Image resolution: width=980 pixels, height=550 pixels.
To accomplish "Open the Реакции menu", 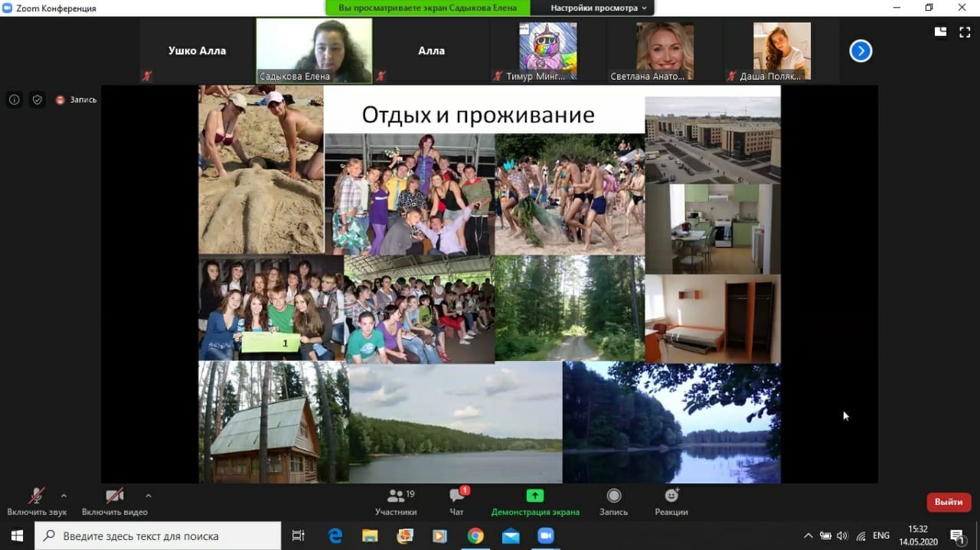I will [x=671, y=502].
